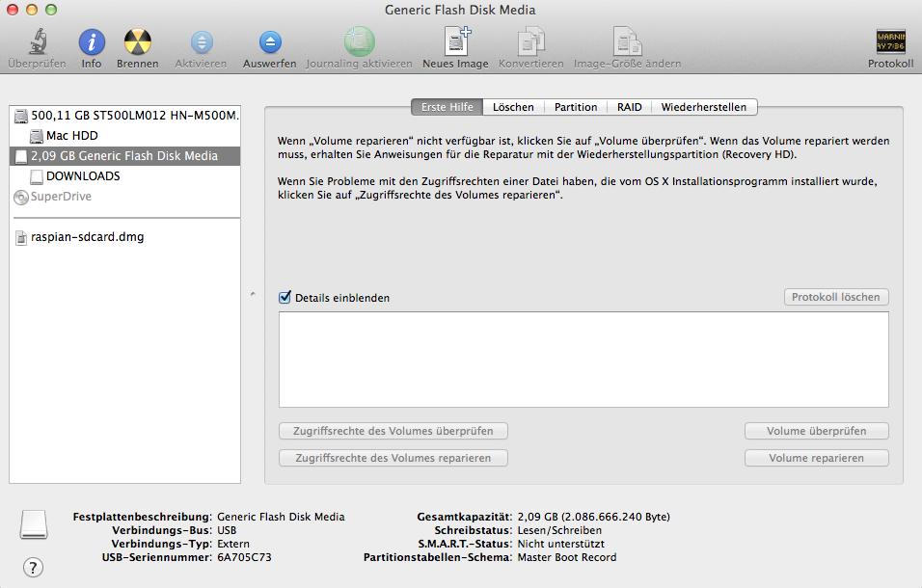Click the sidebar splitter handle dot
Screen dimensions: 922x588
click(253, 294)
